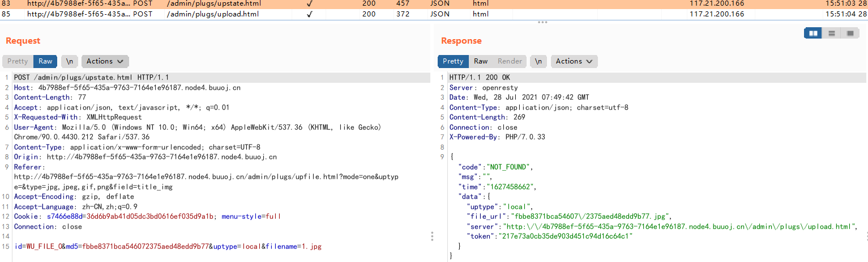Click Server: openresty response header

[484, 88]
